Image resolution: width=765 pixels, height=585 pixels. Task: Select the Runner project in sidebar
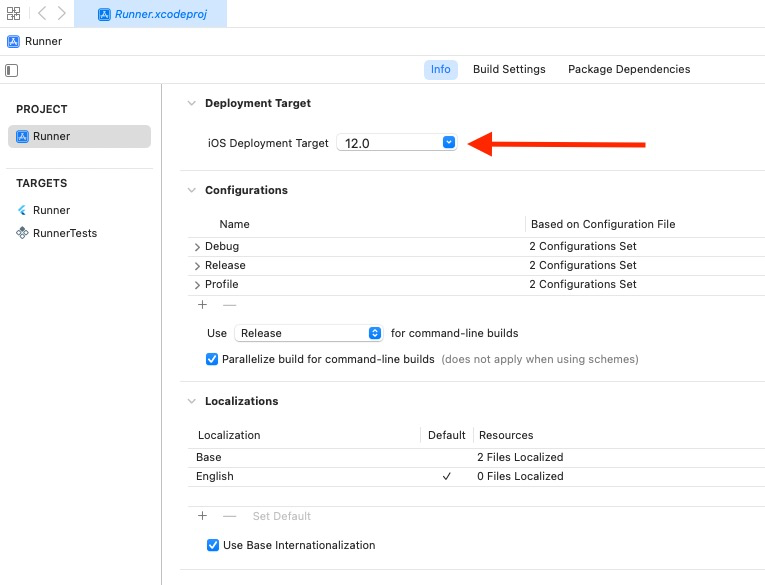pyautogui.click(x=80, y=136)
